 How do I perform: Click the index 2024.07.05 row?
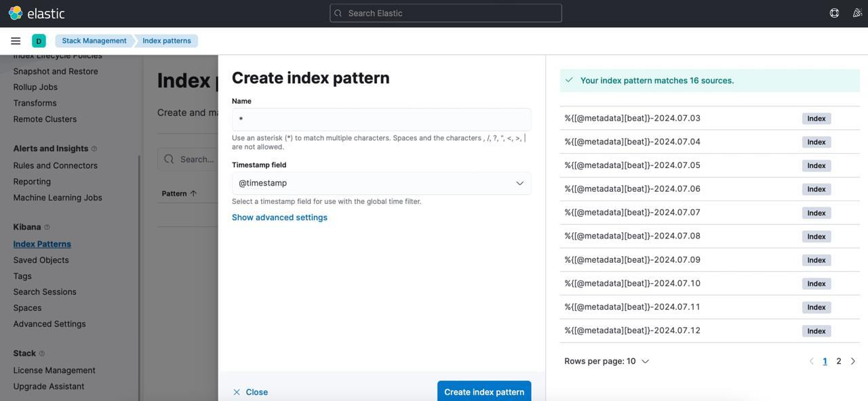[x=710, y=166]
